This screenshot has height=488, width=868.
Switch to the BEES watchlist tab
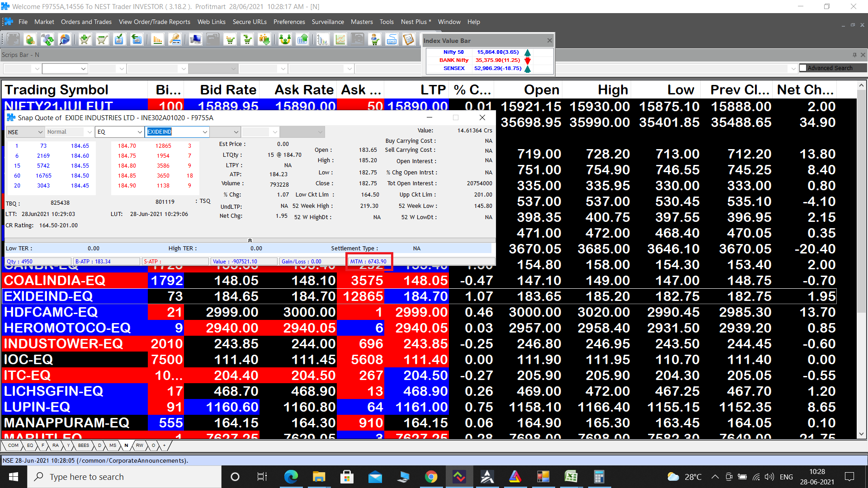click(84, 446)
